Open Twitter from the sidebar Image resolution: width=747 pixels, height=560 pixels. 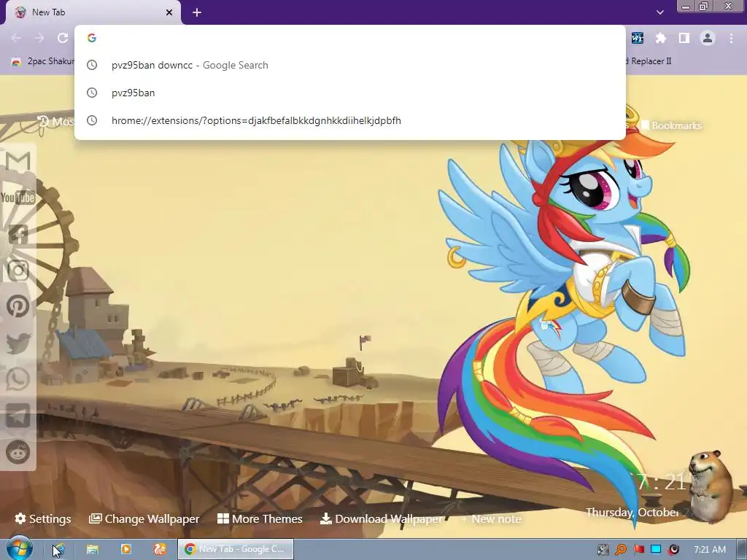tap(18, 343)
